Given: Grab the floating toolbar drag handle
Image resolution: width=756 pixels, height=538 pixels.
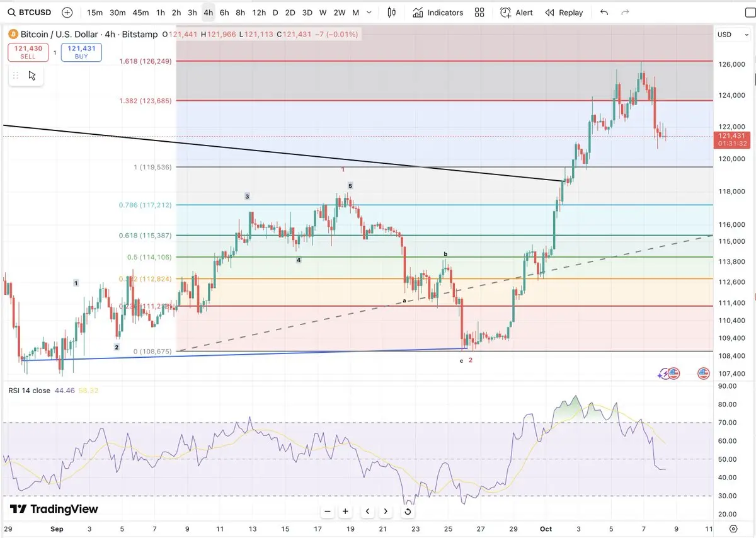Looking at the screenshot, I should pyautogui.click(x=16, y=76).
